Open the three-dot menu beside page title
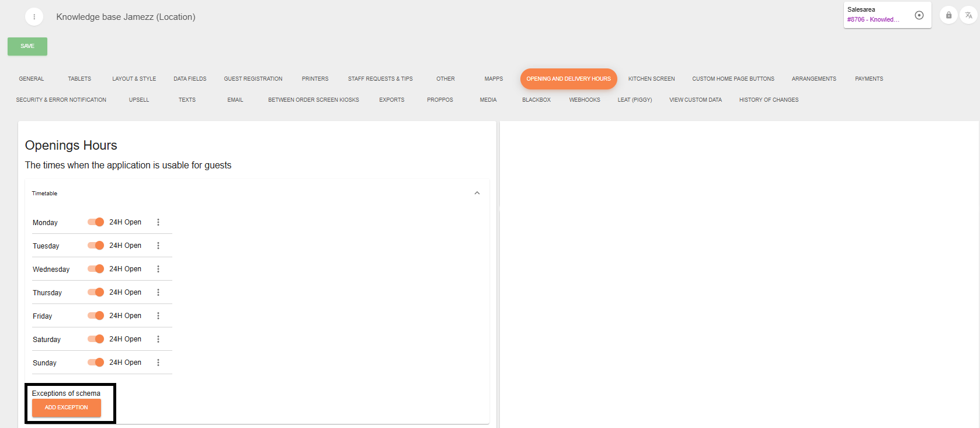This screenshot has height=428, width=980. tap(34, 17)
